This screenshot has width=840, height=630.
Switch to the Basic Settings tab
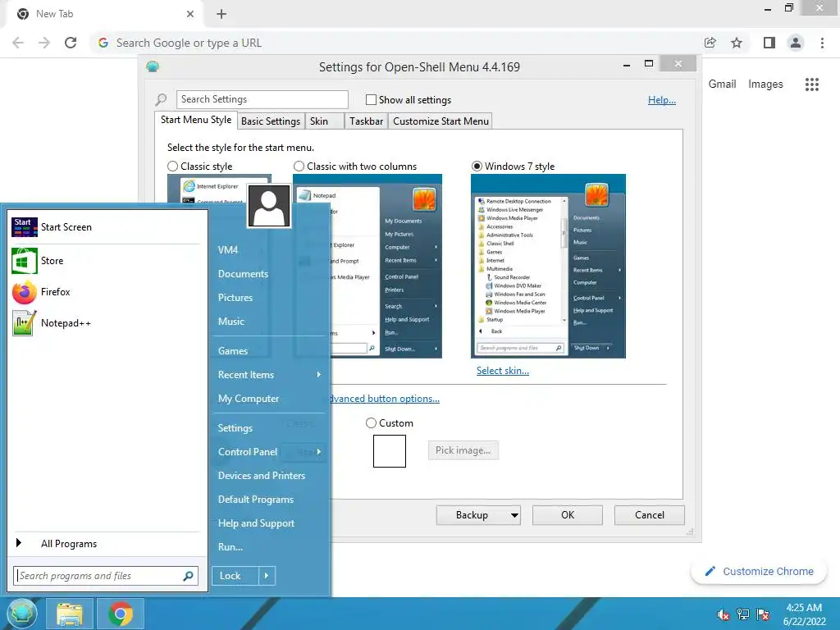click(x=271, y=121)
